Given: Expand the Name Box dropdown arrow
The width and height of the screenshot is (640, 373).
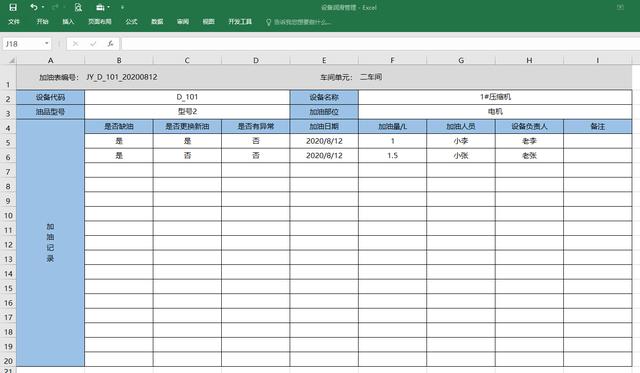Looking at the screenshot, I should 47,44.
